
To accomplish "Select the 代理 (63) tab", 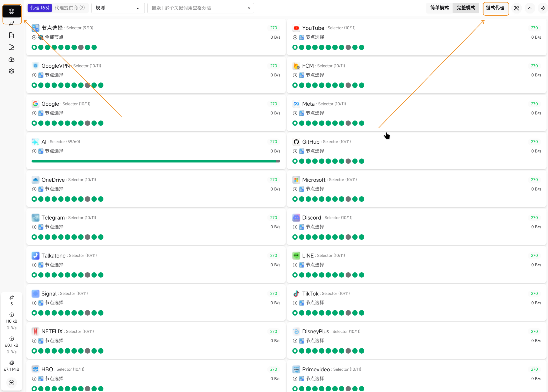I will tap(40, 8).
